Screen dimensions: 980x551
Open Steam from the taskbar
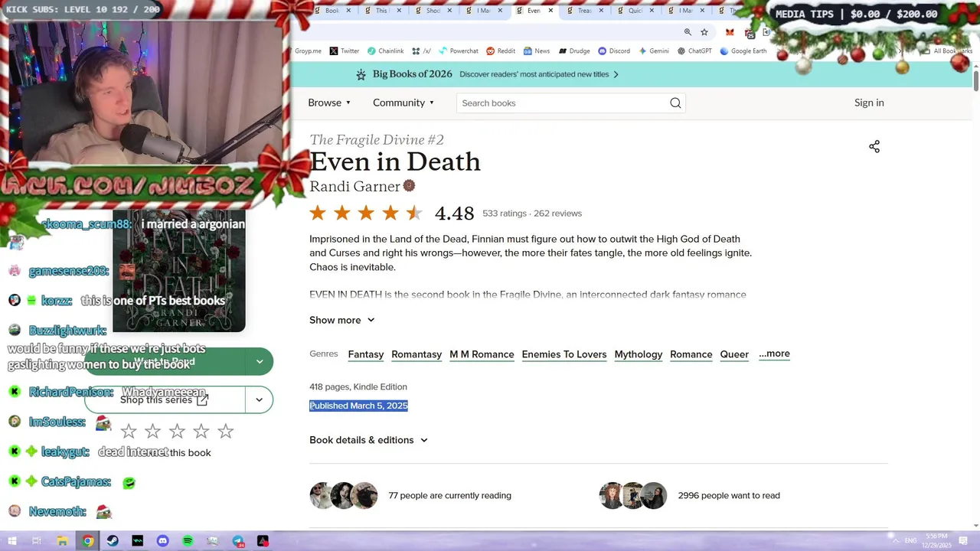113,541
